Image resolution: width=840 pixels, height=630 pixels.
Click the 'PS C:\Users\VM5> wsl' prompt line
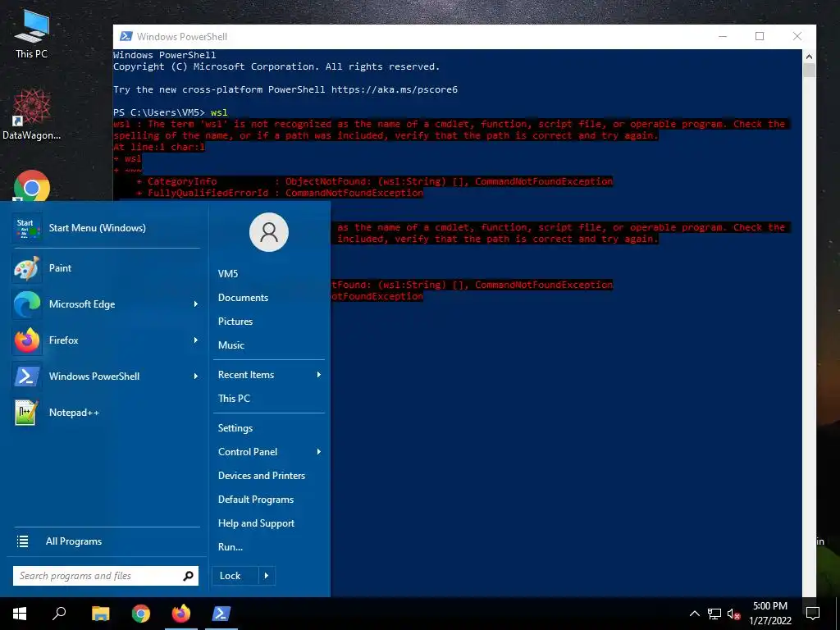click(x=171, y=112)
